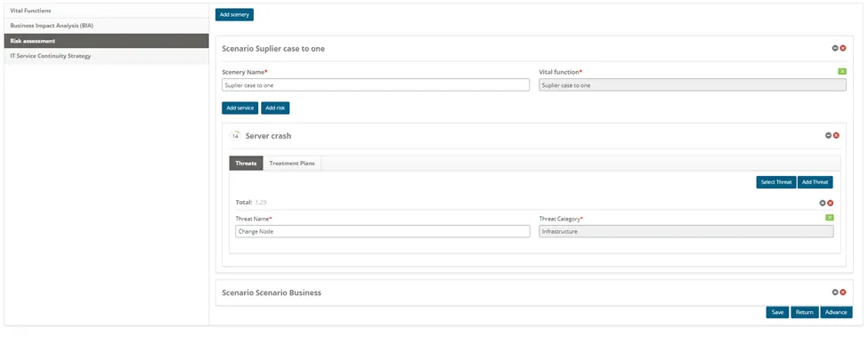The width and height of the screenshot is (868, 337).
Task: Click the Scenario Scenario Business heading
Action: (272, 293)
